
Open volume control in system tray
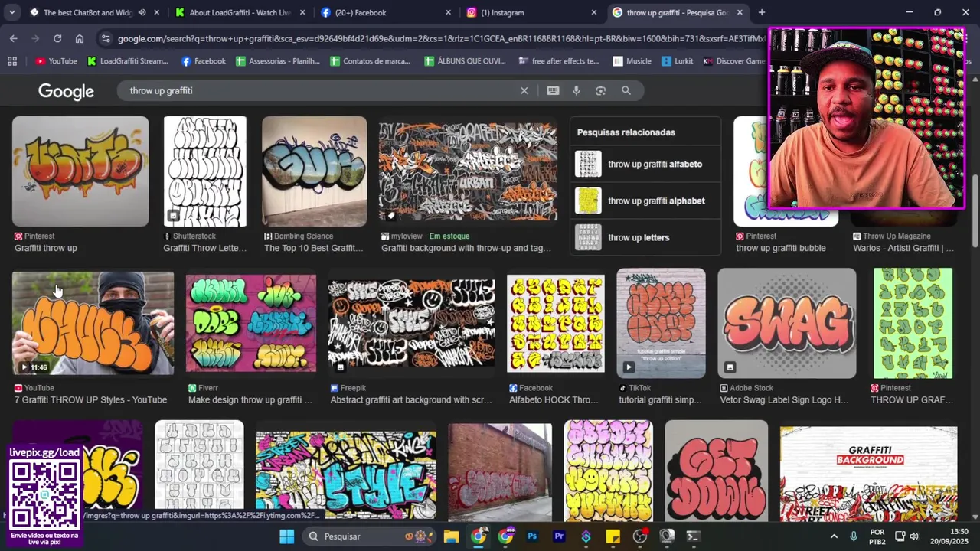914,536
